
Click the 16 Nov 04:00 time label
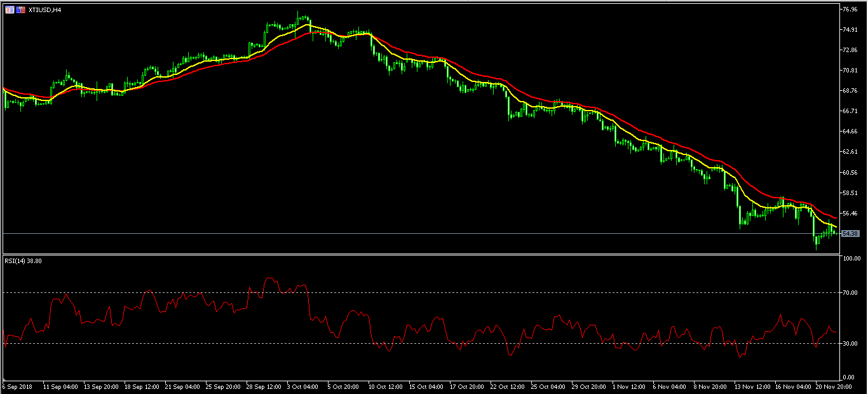coord(792,386)
